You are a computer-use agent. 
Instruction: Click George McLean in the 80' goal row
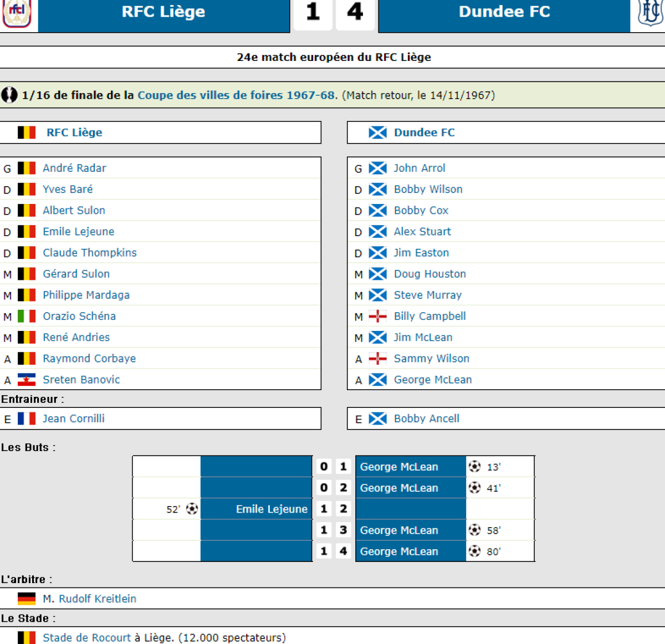pos(399,551)
